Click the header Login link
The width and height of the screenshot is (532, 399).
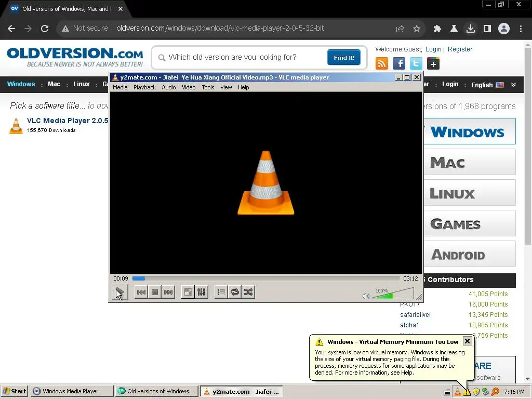[433, 49]
